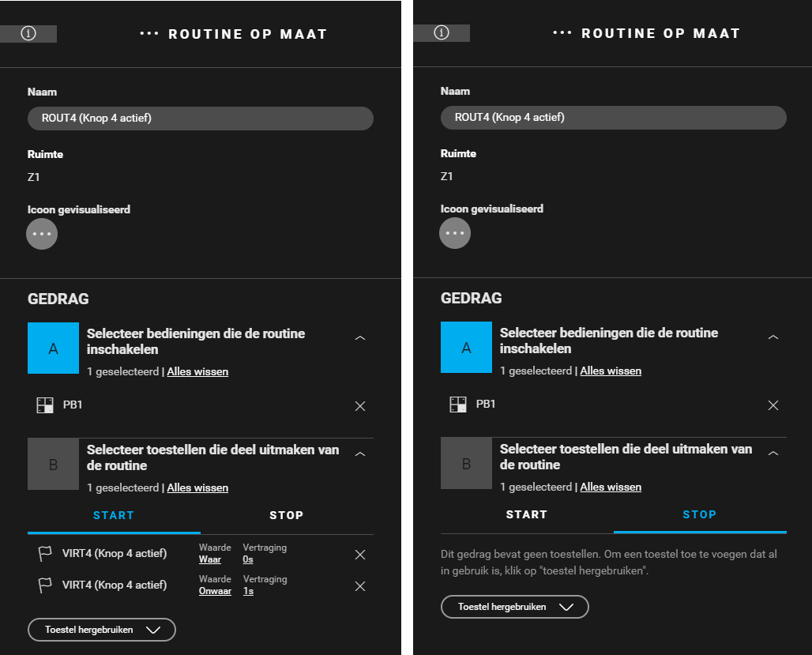This screenshot has height=655, width=812.
Task: Switch to the STOP tab in the left panel
Action: [x=287, y=516]
